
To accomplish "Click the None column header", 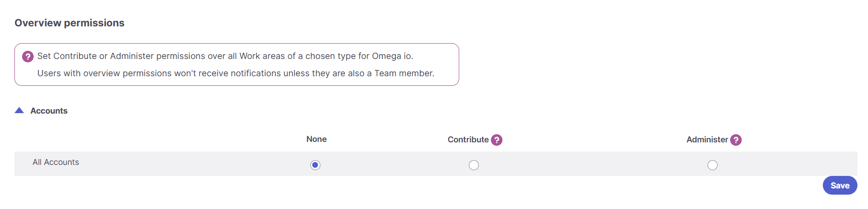I will coord(316,139).
